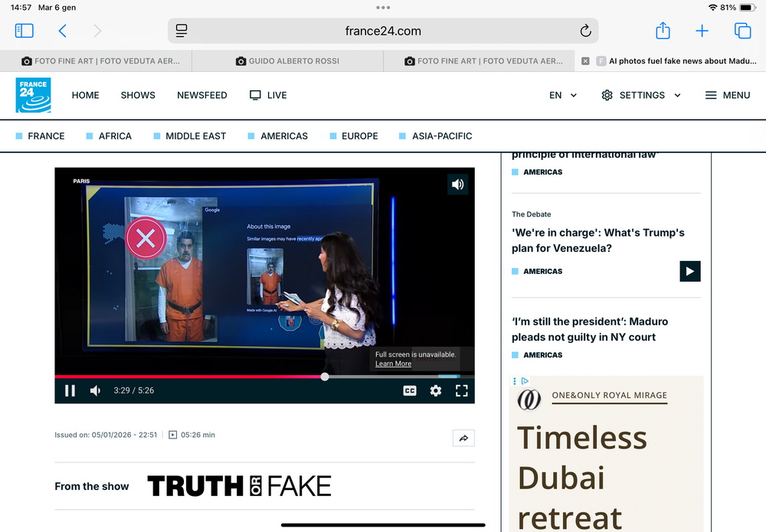766x532 pixels.
Task: Reload the france24.com page
Action: pyautogui.click(x=585, y=31)
